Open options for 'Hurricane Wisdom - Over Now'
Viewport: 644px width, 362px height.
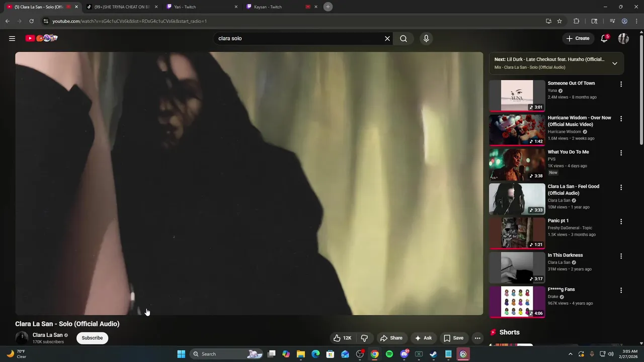pyautogui.click(x=621, y=119)
